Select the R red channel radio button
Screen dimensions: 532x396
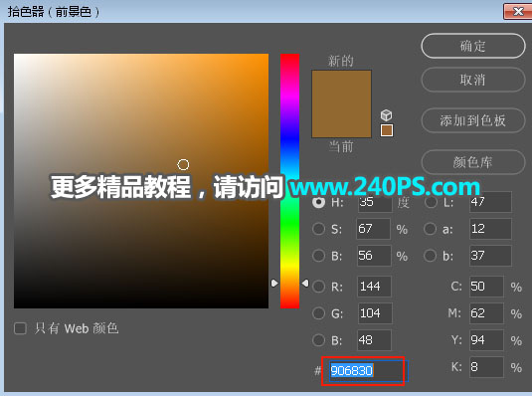click(x=318, y=287)
